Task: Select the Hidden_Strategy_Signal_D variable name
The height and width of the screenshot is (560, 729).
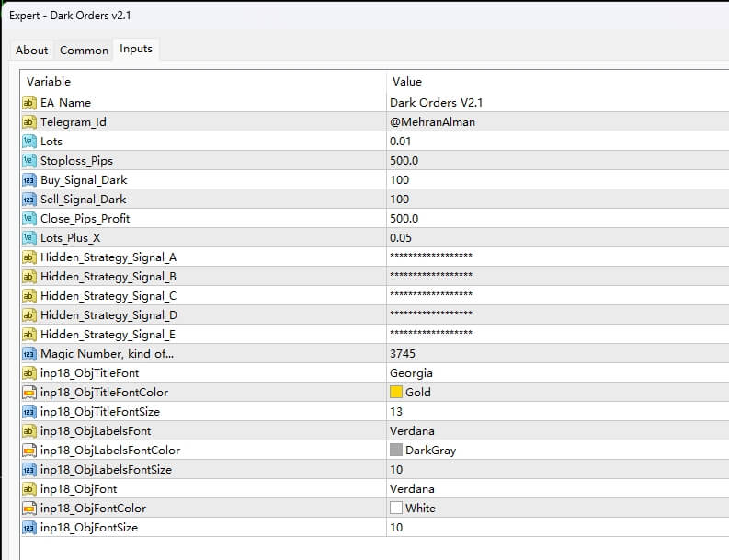Action: pyautogui.click(x=108, y=315)
